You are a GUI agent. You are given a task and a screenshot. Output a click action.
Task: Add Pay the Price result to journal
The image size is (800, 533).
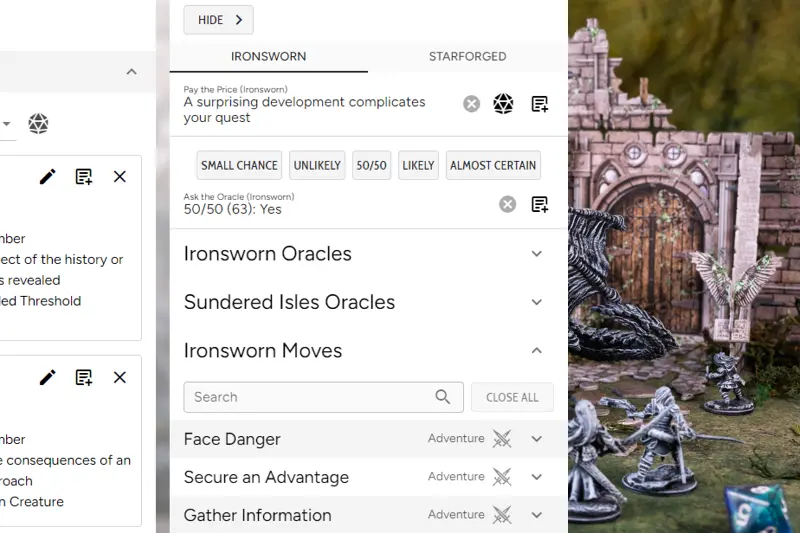click(x=540, y=104)
